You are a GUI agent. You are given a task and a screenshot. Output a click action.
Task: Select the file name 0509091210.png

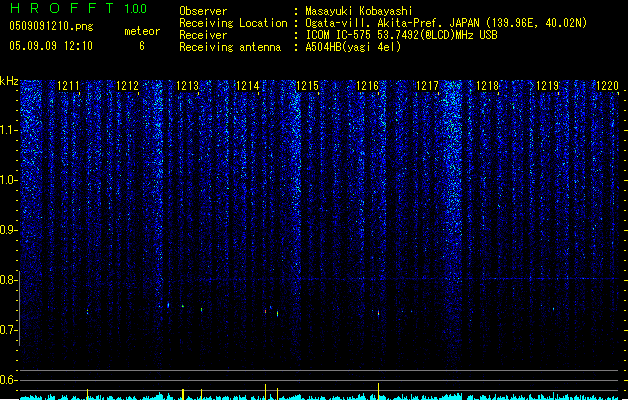click(51, 27)
